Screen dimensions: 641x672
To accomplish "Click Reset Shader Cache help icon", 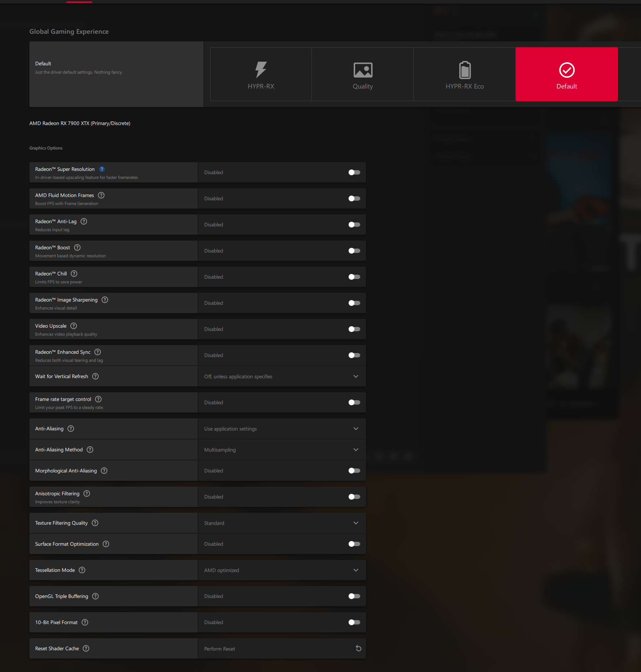I will click(x=86, y=648).
